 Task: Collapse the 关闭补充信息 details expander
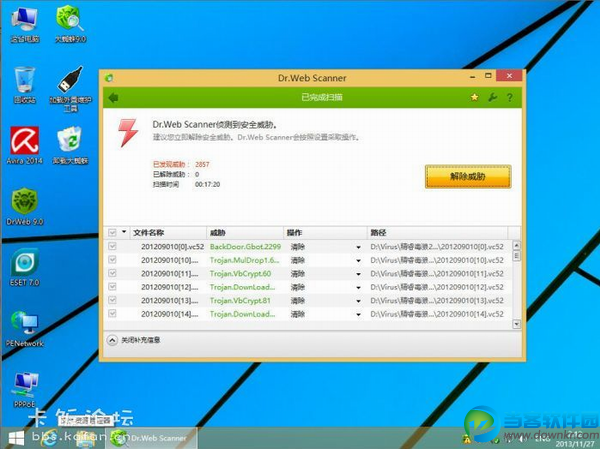[112, 340]
